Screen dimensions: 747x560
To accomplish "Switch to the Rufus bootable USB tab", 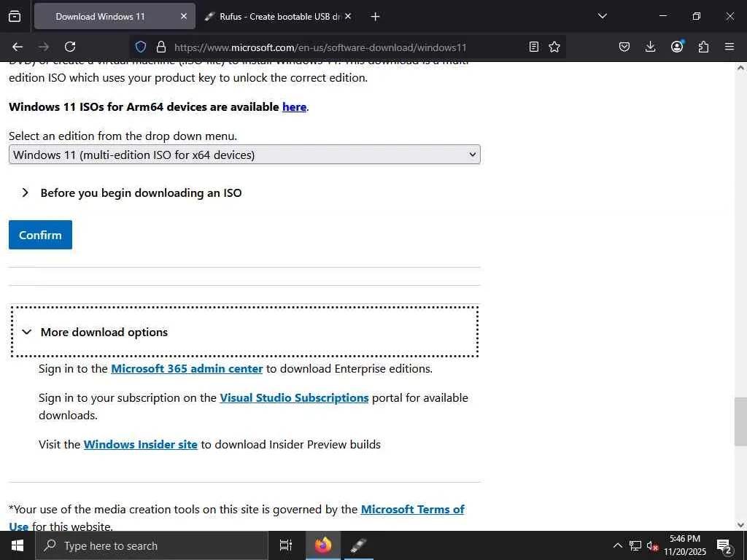I will point(278,16).
